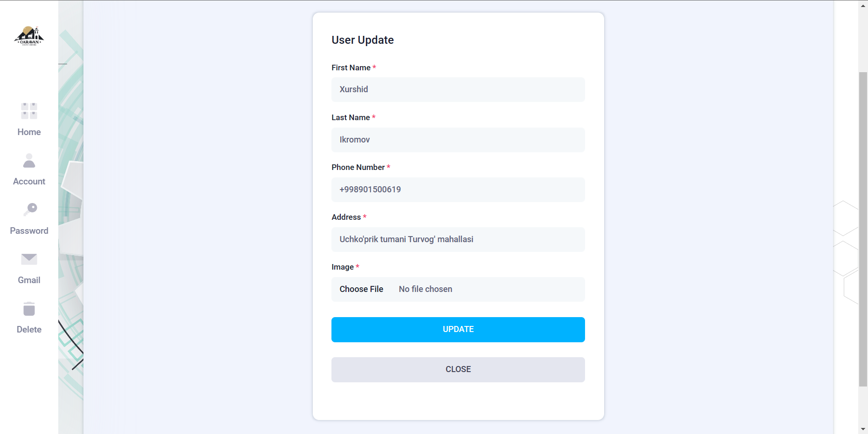Click the First Name field showing Xurshid
868x434 pixels.
(x=458, y=89)
